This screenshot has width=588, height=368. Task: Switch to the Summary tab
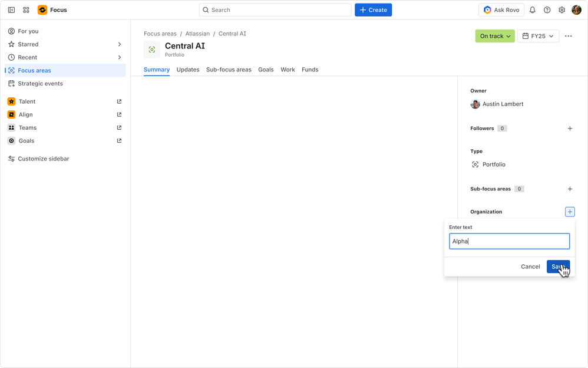pos(157,70)
